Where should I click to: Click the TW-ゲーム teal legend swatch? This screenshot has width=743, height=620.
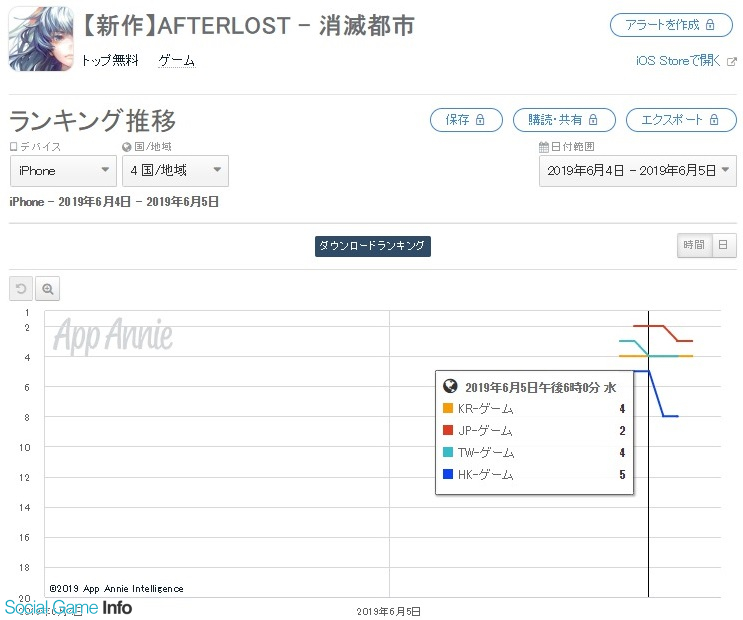(448, 452)
